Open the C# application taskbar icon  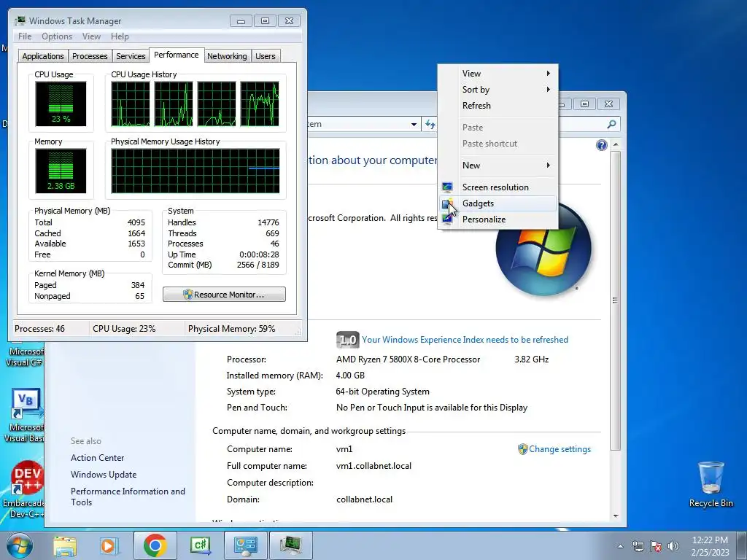coord(200,545)
